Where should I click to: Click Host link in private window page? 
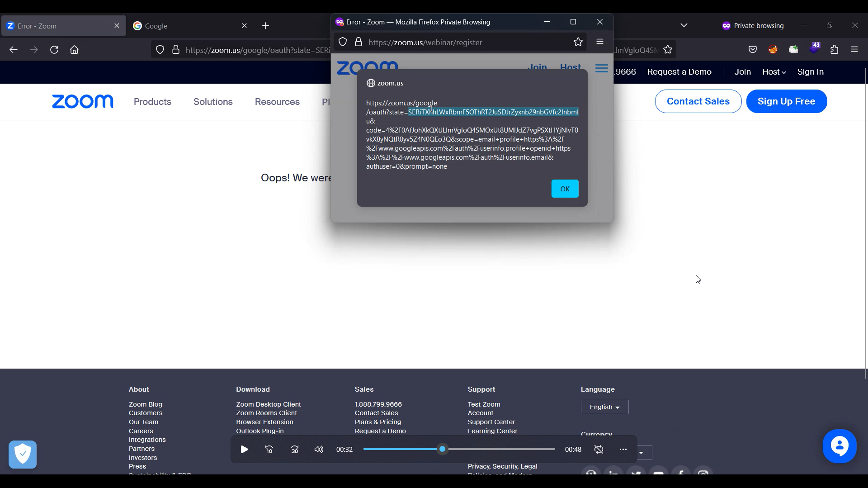click(x=570, y=67)
